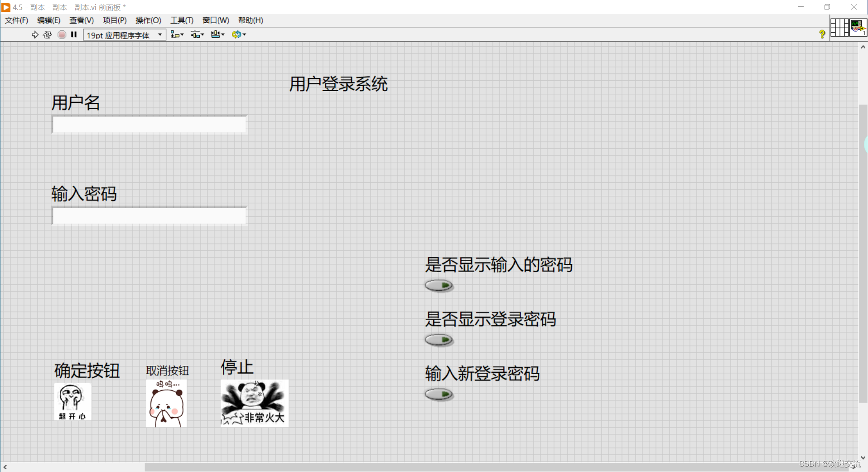The width and height of the screenshot is (868, 472).
Task: Click inside the 用户名 text input field
Action: click(149, 124)
